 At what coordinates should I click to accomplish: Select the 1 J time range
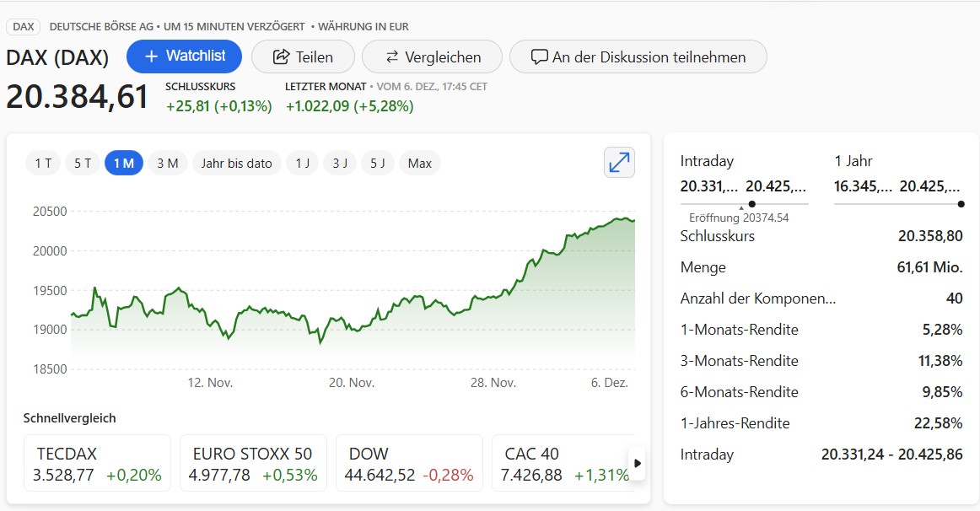coord(302,164)
